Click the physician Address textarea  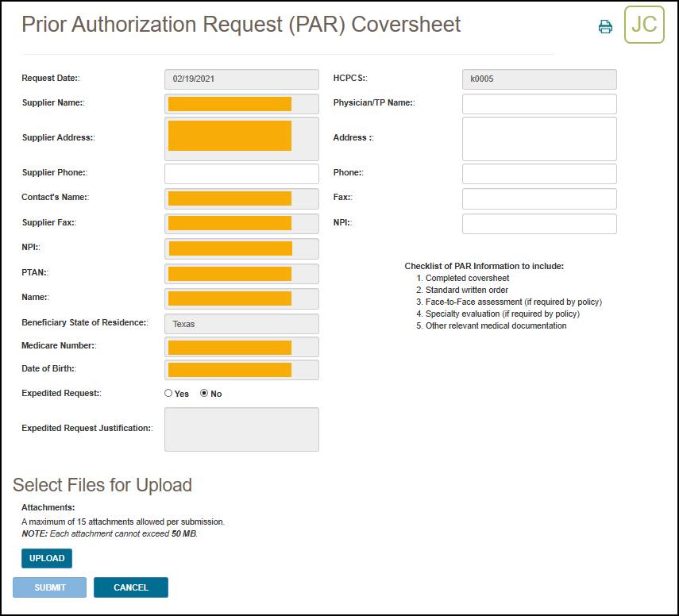pyautogui.click(x=538, y=138)
